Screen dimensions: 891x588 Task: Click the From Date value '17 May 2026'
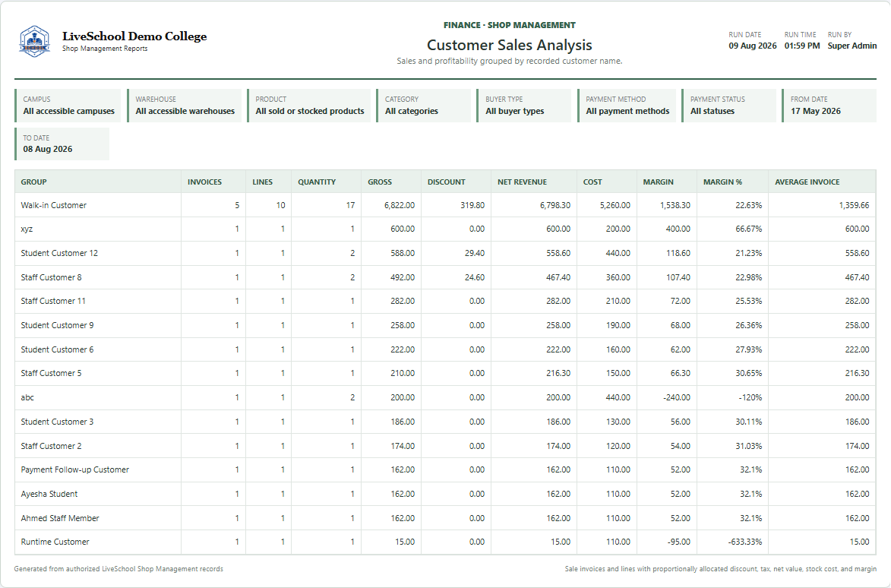[816, 112]
